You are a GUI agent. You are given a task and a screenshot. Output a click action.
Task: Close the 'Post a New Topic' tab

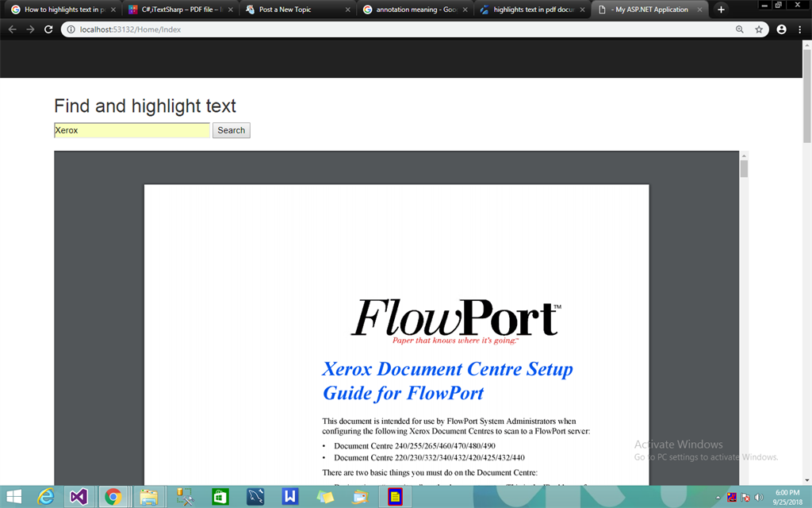pos(348,10)
